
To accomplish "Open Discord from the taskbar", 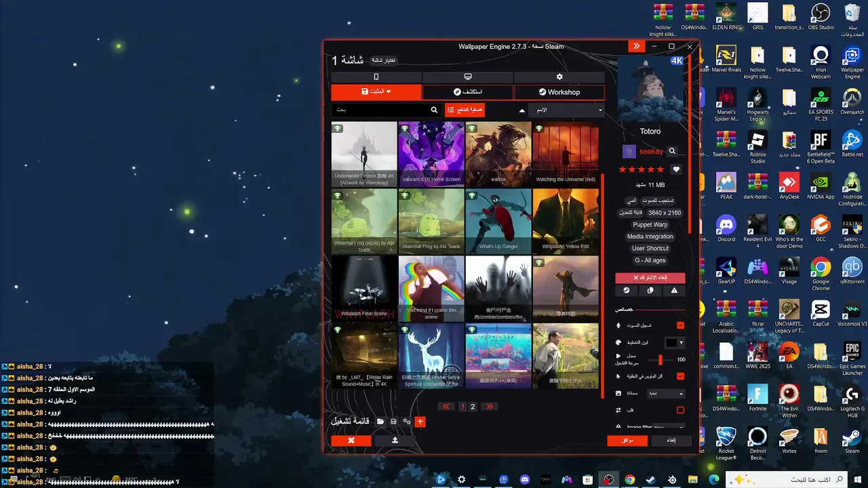I will [525, 479].
